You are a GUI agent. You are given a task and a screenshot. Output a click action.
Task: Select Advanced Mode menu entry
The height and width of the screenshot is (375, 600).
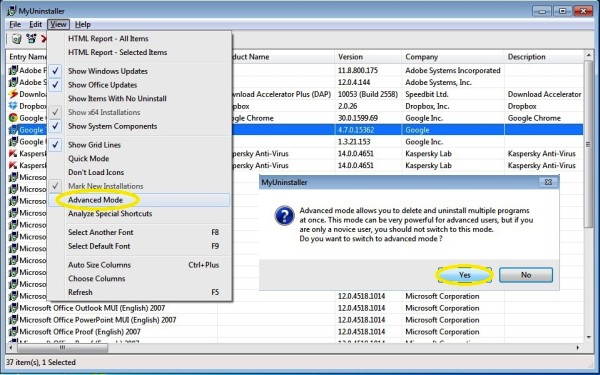[x=140, y=200]
